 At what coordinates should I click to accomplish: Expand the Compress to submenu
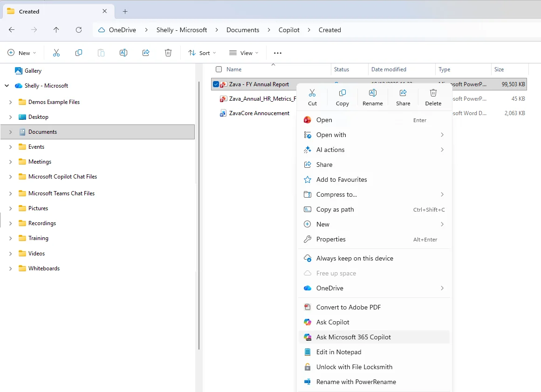tap(375, 195)
